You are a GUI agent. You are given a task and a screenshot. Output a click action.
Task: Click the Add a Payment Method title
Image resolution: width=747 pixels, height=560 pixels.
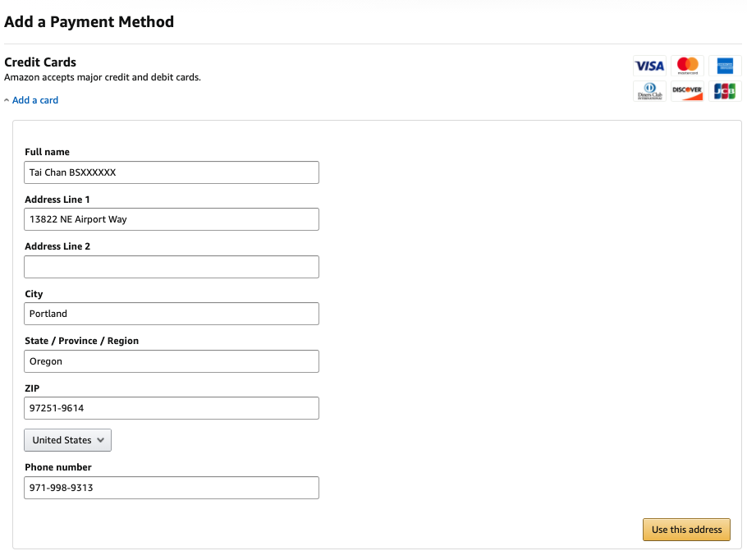click(x=89, y=22)
